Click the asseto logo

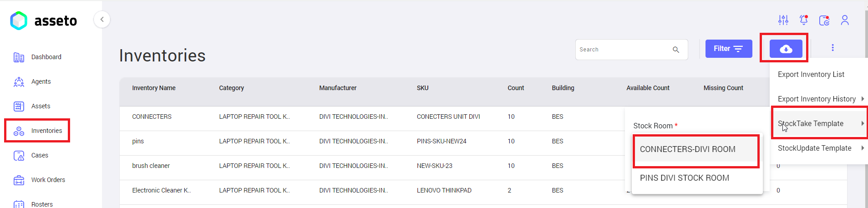tap(44, 20)
